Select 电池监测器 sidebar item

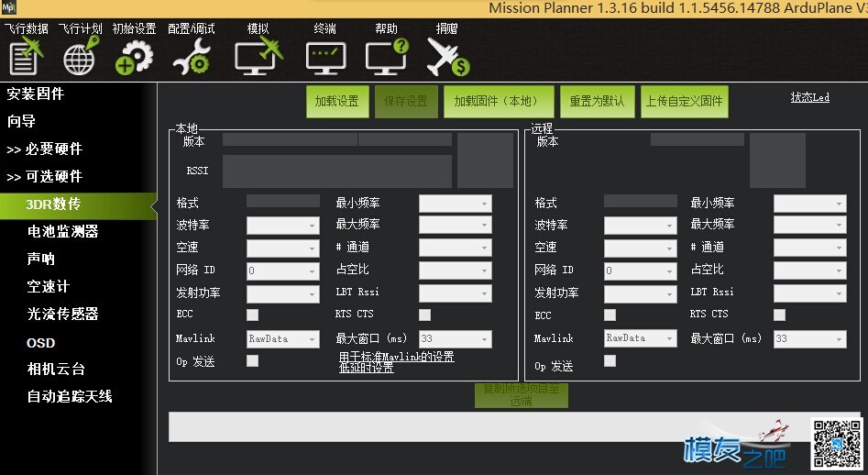62,231
